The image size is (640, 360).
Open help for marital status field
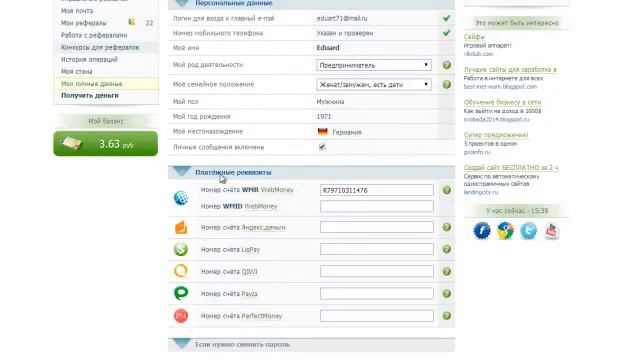447,84
